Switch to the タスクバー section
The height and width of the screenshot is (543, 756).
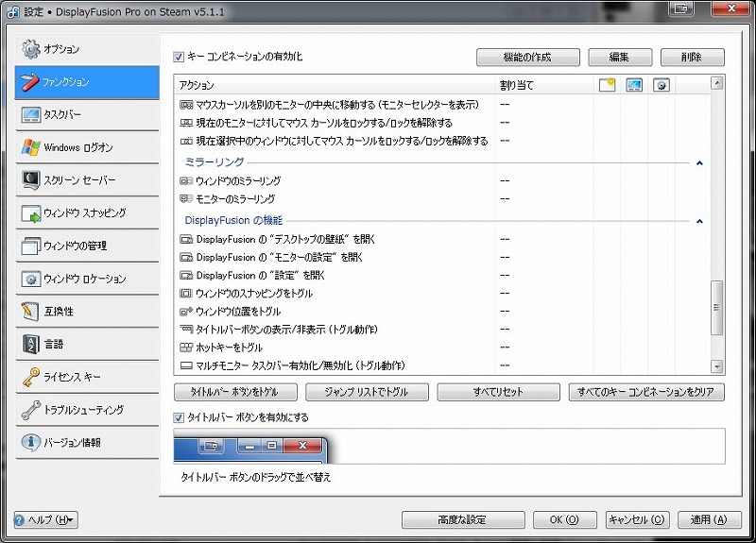[87, 114]
